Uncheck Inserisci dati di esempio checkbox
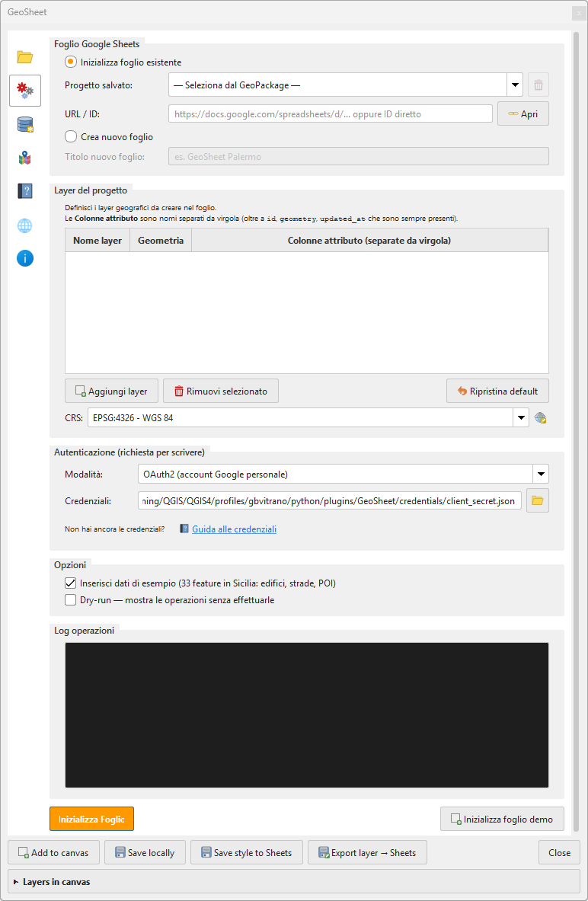The image size is (588, 901). (70, 583)
